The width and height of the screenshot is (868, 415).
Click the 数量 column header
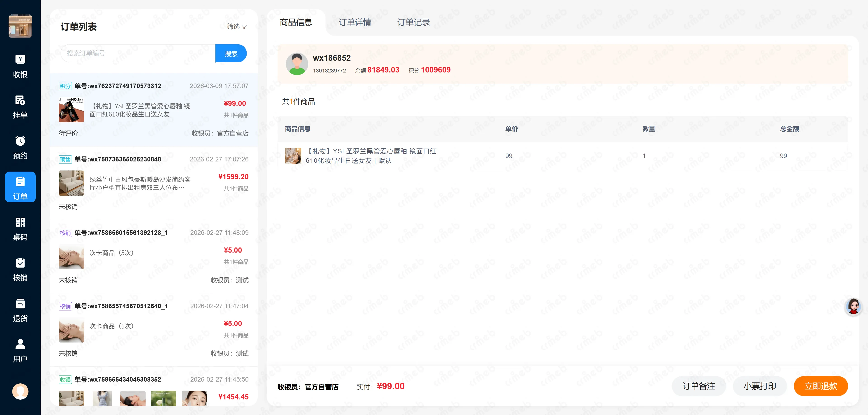(648, 128)
